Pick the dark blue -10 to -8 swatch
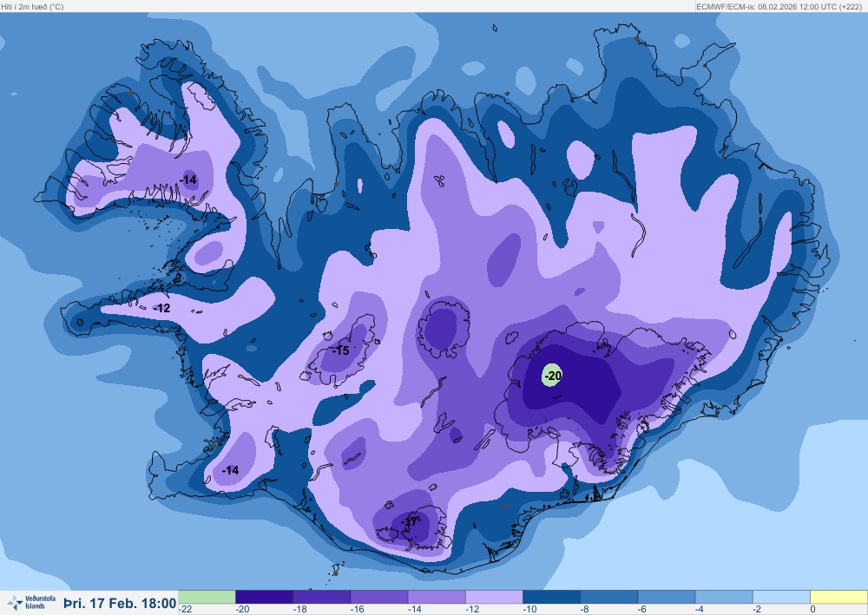Image resolution: width=868 pixels, height=615 pixels. 551,597
